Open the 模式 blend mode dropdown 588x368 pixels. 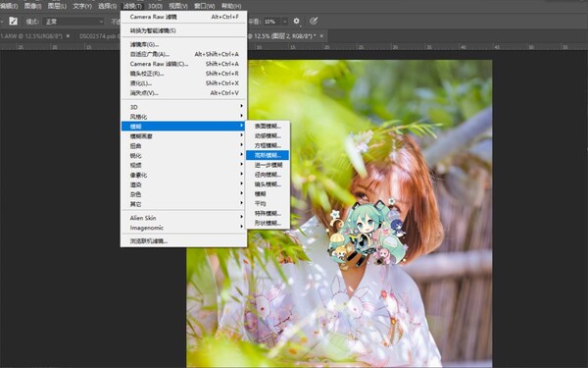click(x=74, y=22)
